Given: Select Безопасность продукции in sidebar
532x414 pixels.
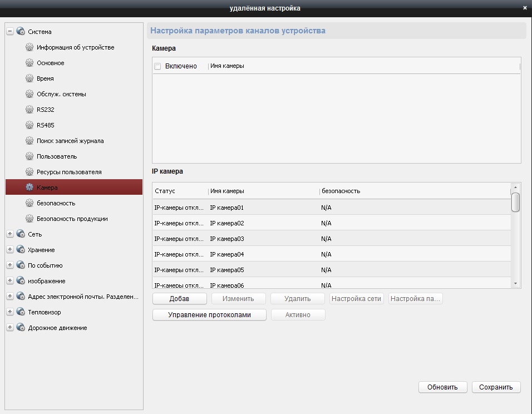Looking at the screenshot, I should pos(72,219).
